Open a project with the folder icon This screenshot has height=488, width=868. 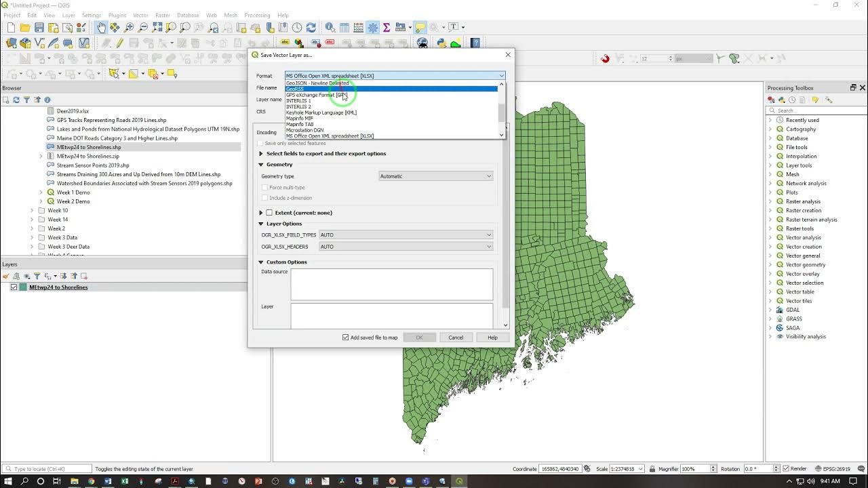pos(25,28)
